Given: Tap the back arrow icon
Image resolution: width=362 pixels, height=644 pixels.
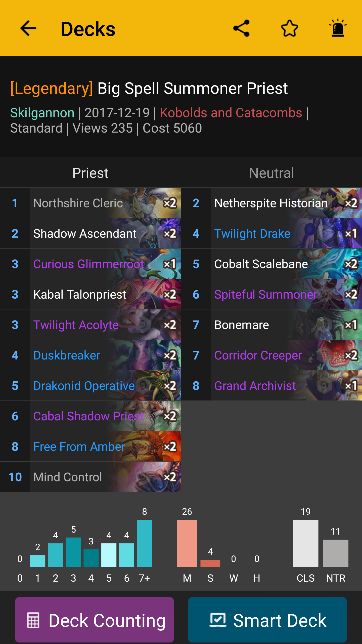Looking at the screenshot, I should [28, 28].
